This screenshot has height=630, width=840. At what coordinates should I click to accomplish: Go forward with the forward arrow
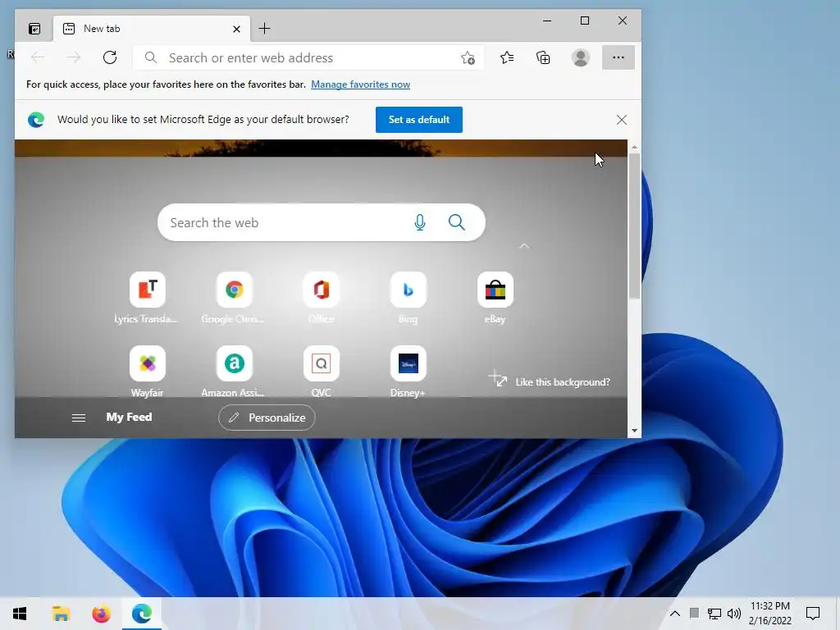74,57
